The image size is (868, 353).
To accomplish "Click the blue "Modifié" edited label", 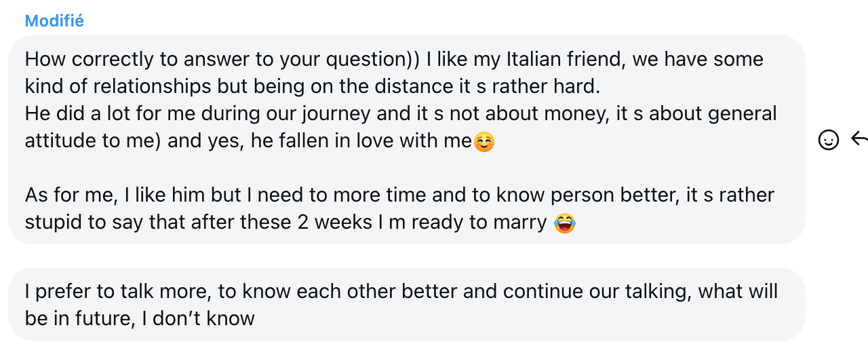I will tap(54, 21).
